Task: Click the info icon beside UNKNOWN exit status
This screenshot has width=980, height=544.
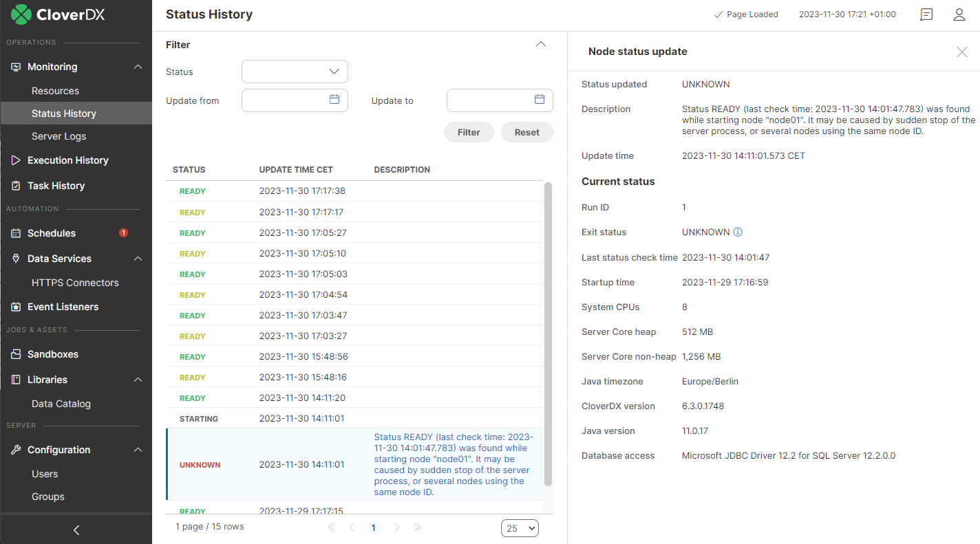Action: (737, 232)
